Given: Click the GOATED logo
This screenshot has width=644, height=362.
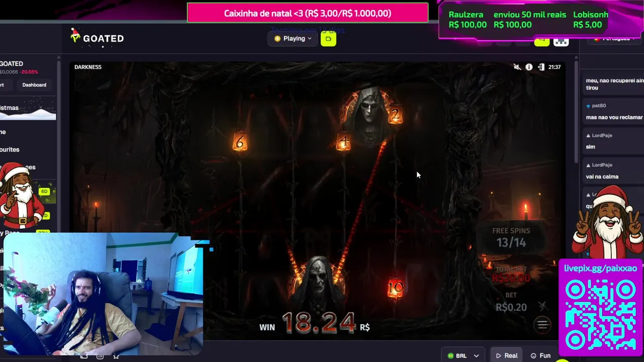Looking at the screenshot, I should 97,38.
